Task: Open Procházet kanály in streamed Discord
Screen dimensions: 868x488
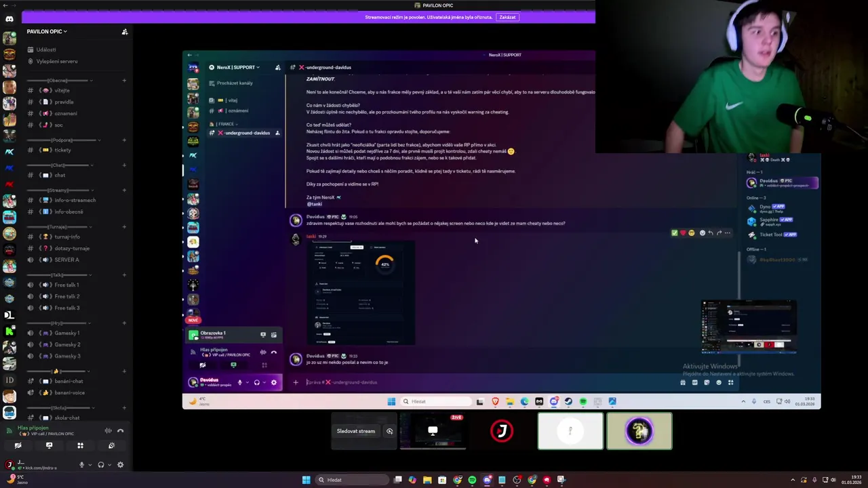Action: (235, 83)
